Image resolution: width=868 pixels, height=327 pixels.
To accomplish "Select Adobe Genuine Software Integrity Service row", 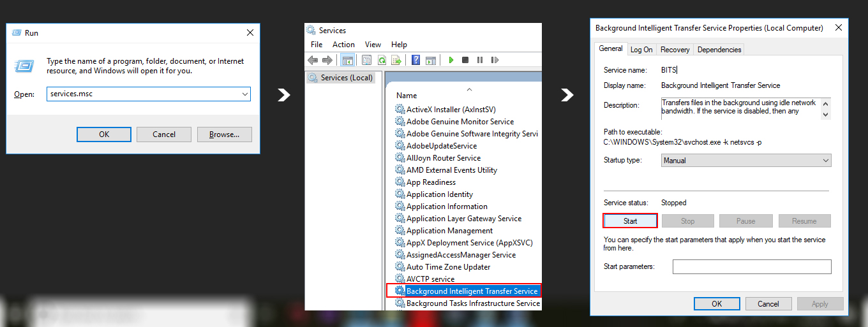I will [468, 134].
